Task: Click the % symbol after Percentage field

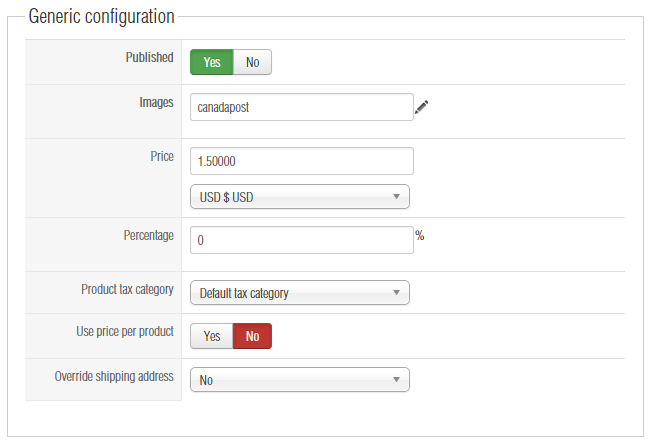Action: pos(420,236)
